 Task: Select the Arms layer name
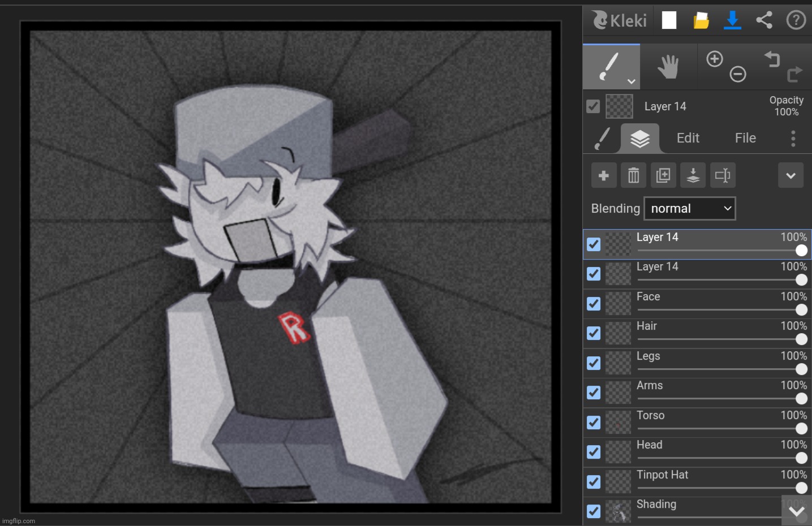(x=650, y=385)
